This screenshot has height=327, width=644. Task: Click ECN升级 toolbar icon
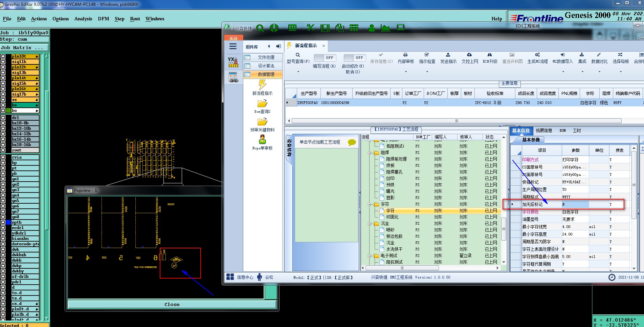[x=490, y=55]
